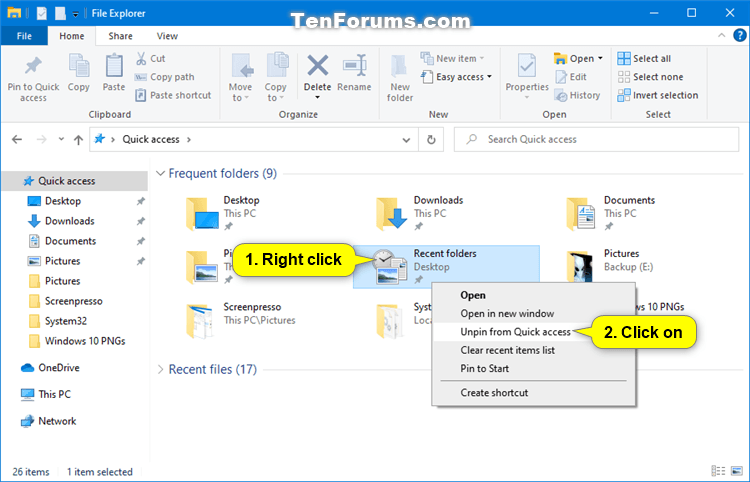Switch to the View tab
The image size is (750, 482).
[x=167, y=36]
